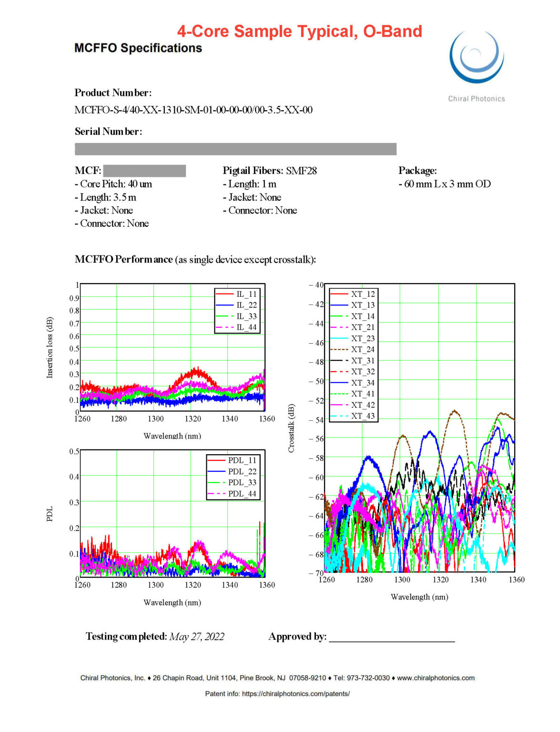The image size is (560, 732).
Task: Click the IL_44 magenta dashed legend entry
Action: click(x=237, y=327)
